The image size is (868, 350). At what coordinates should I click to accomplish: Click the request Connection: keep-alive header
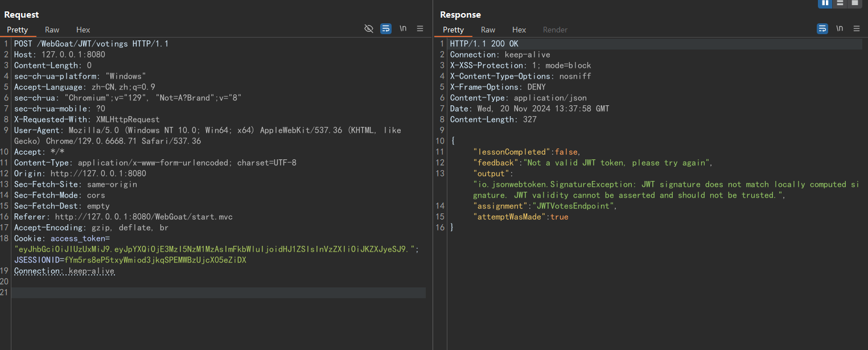click(x=64, y=271)
